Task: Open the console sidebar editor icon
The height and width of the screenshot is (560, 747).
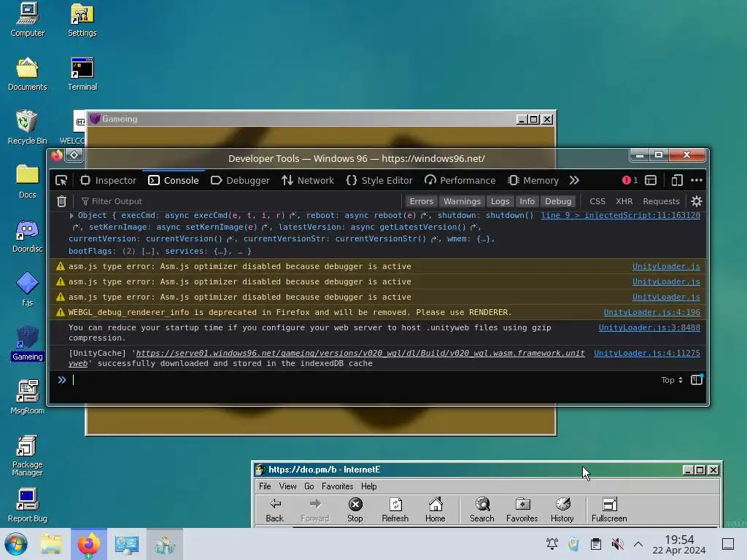Action: [x=697, y=379]
